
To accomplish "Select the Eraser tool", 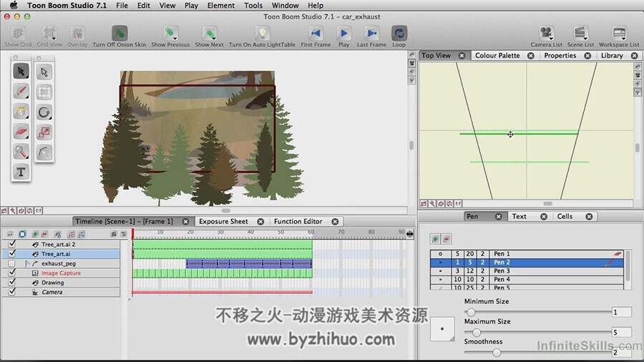I will [21, 132].
